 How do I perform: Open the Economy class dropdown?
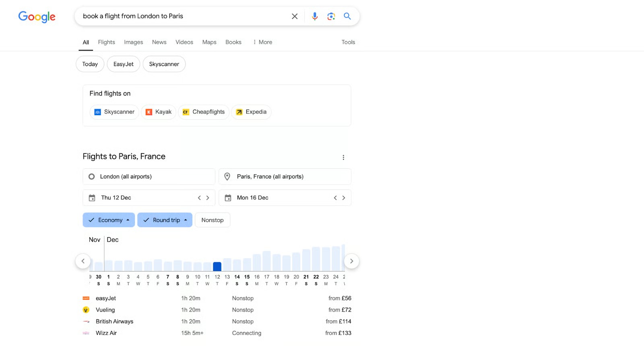(x=109, y=220)
